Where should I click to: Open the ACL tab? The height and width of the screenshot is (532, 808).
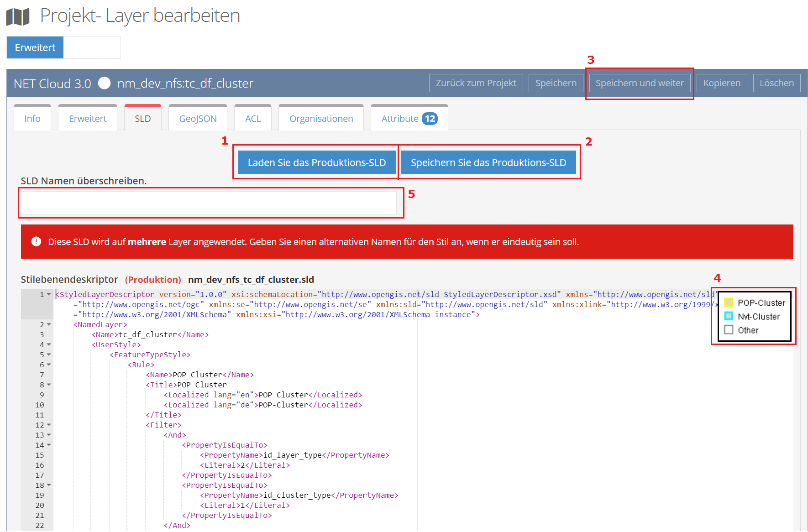point(253,119)
